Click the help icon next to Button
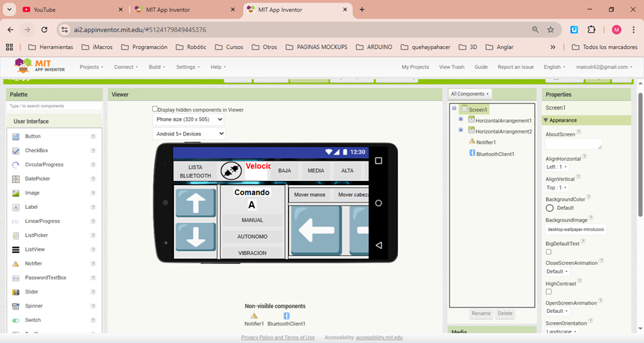644x343 pixels. pos(93,136)
